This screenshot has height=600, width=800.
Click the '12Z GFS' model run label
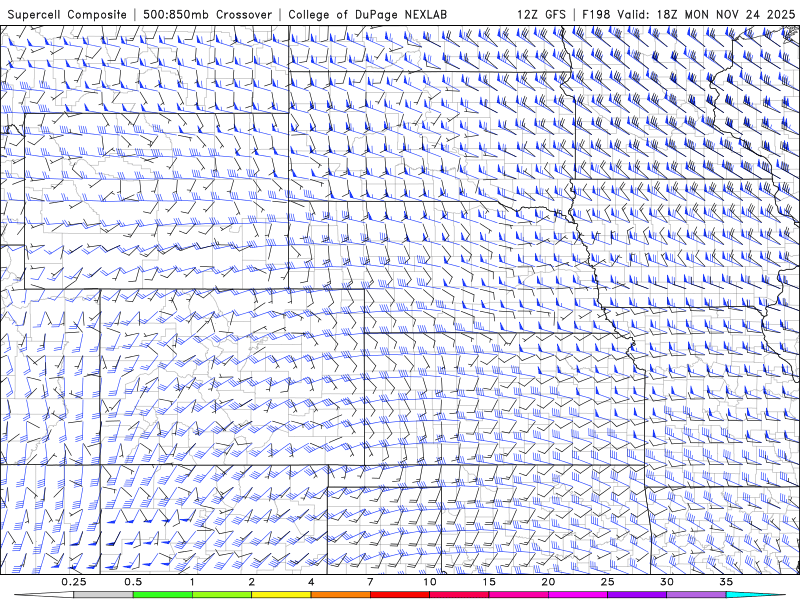click(541, 14)
